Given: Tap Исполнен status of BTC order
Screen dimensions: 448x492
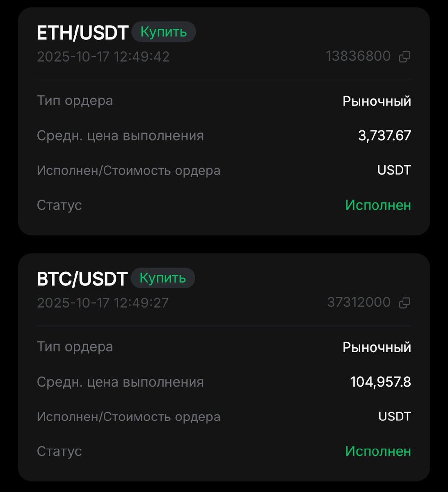Looking at the screenshot, I should [x=378, y=451].
